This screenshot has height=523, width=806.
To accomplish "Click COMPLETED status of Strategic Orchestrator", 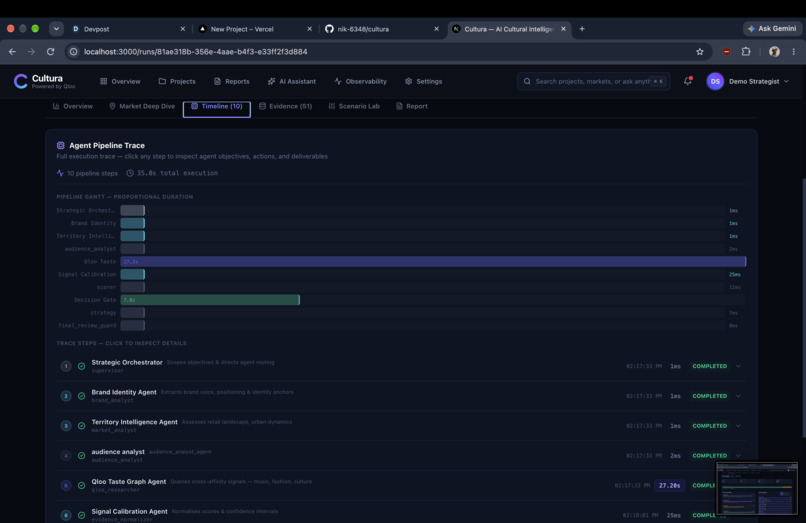I will tap(709, 366).
